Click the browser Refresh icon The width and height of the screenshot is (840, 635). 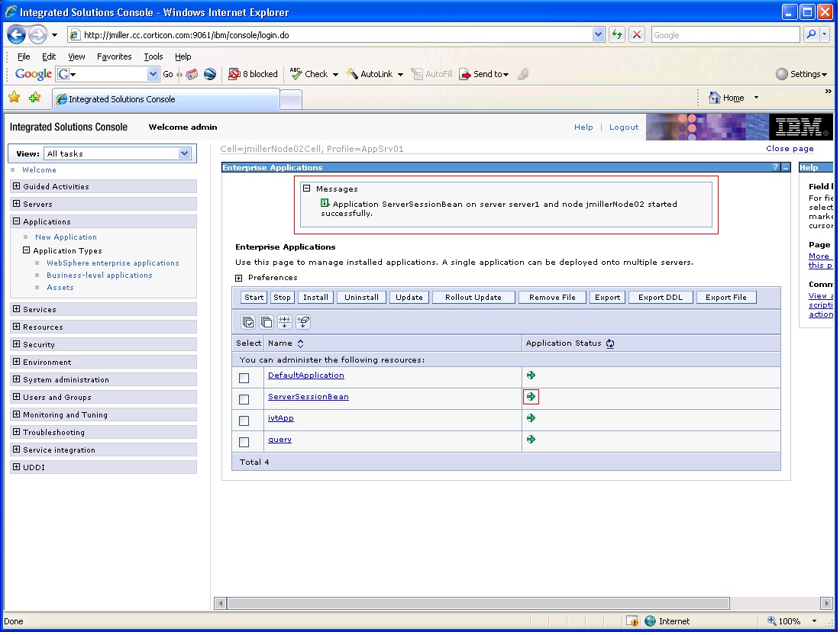617,35
